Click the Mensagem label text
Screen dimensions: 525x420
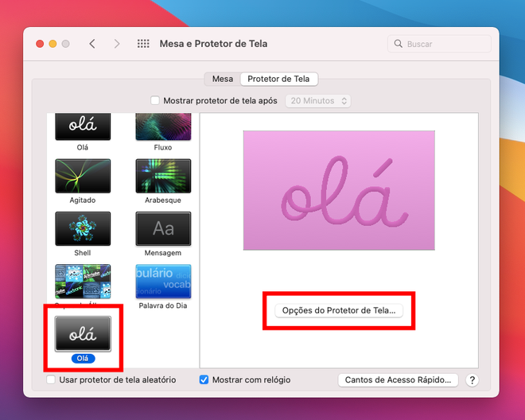(x=163, y=253)
